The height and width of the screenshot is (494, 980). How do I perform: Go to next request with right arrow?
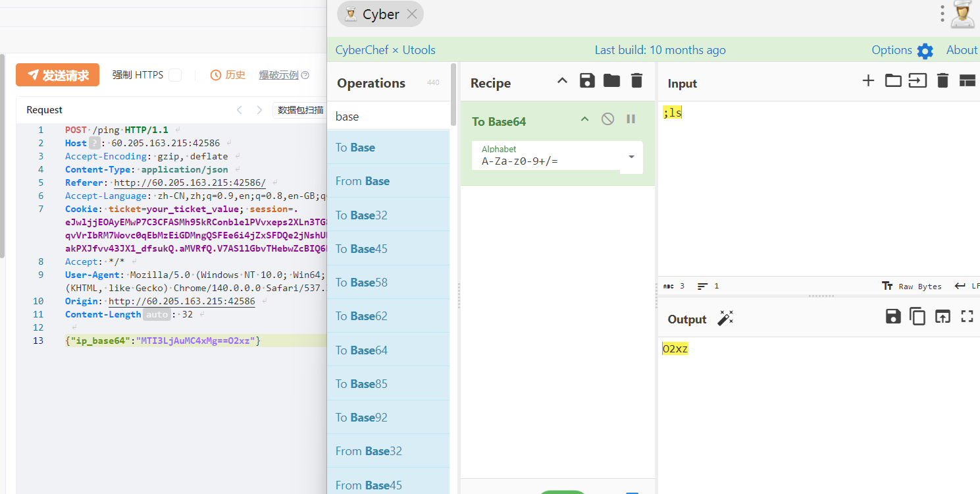click(259, 110)
